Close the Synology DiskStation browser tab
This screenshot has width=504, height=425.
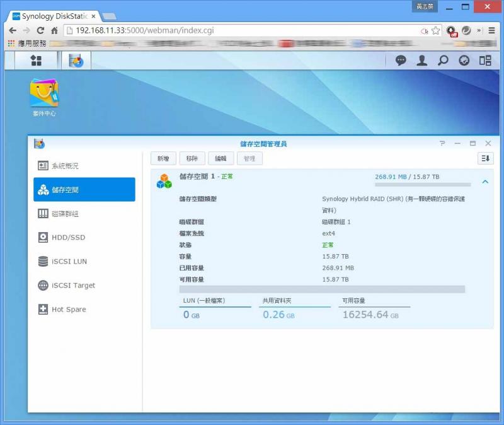pos(93,16)
